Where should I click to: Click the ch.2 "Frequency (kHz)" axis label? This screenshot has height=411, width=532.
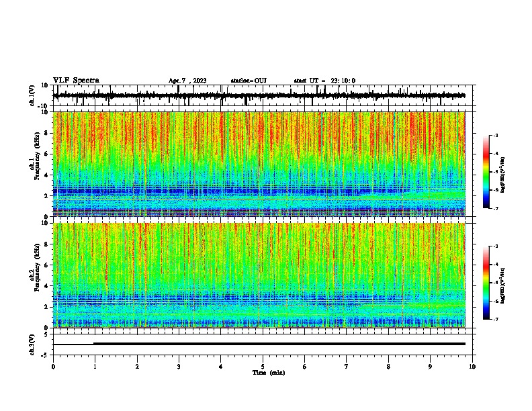click(38, 267)
